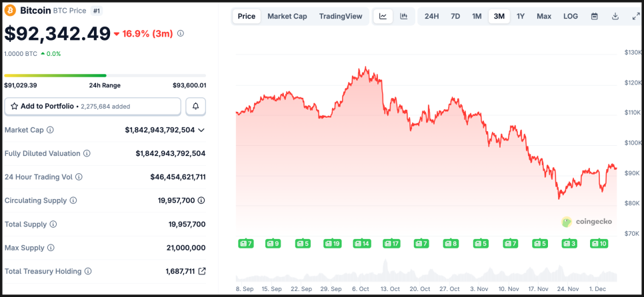Screen dimensions: 644x297
Task: Click Add to Portfolio button
Action: (93, 106)
